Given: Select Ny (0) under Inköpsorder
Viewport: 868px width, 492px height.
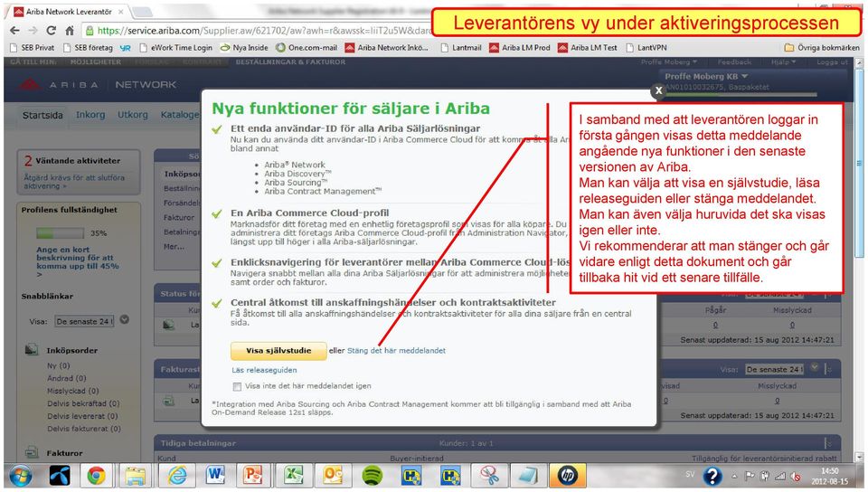Looking at the screenshot, I should (x=59, y=365).
